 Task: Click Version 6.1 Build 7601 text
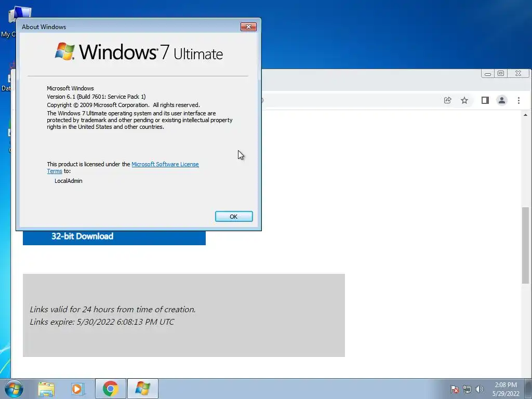click(x=96, y=97)
